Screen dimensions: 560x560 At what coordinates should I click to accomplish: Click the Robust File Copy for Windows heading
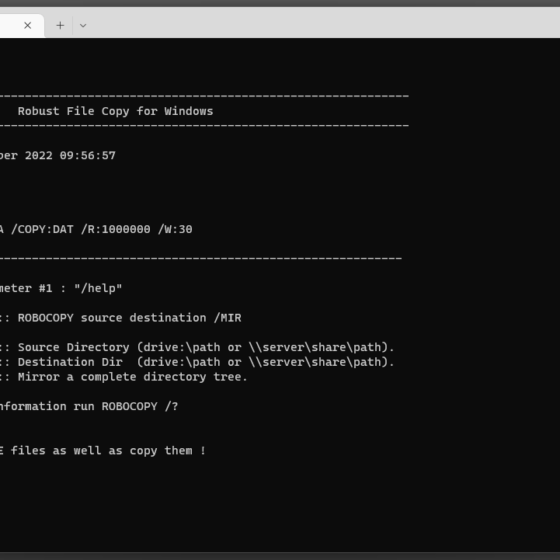(x=115, y=111)
